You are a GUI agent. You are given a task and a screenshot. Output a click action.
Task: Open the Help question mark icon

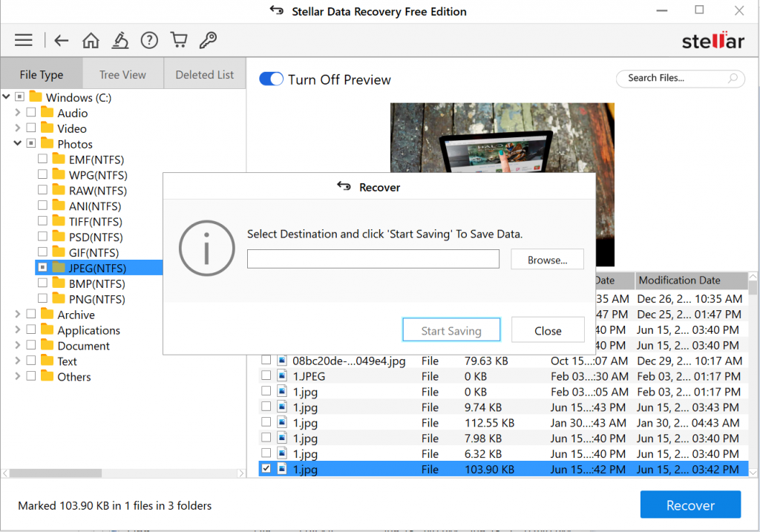click(149, 40)
